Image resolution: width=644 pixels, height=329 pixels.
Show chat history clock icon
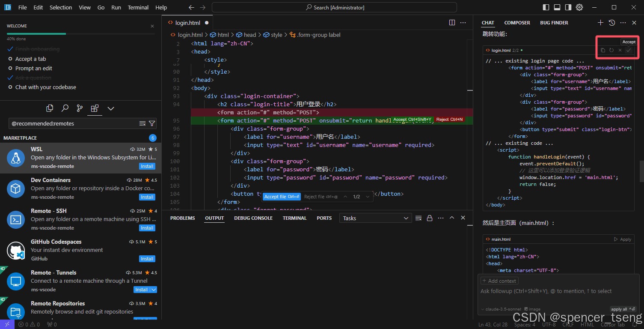point(612,23)
